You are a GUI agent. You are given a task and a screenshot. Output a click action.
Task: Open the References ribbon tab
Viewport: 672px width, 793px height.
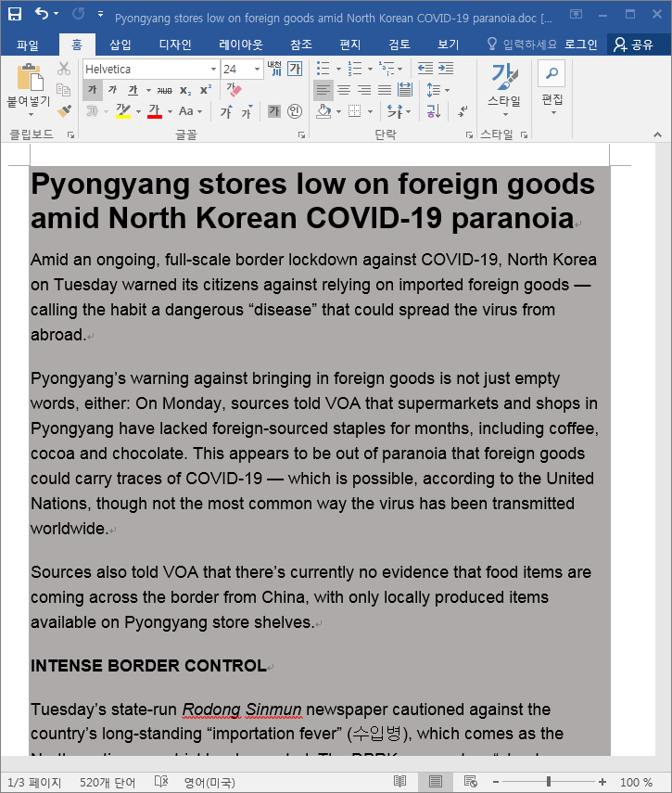(301, 45)
